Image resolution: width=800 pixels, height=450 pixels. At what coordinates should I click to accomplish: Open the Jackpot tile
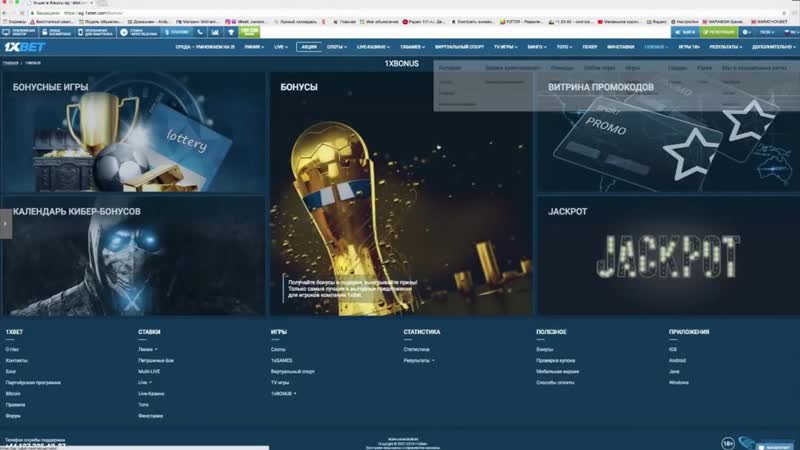[668, 256]
